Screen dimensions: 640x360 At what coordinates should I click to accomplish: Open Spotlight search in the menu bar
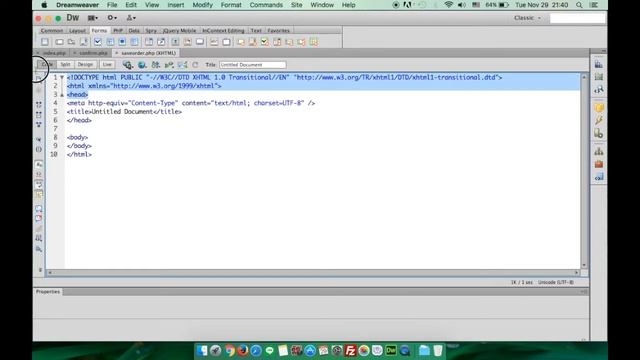[x=579, y=5]
